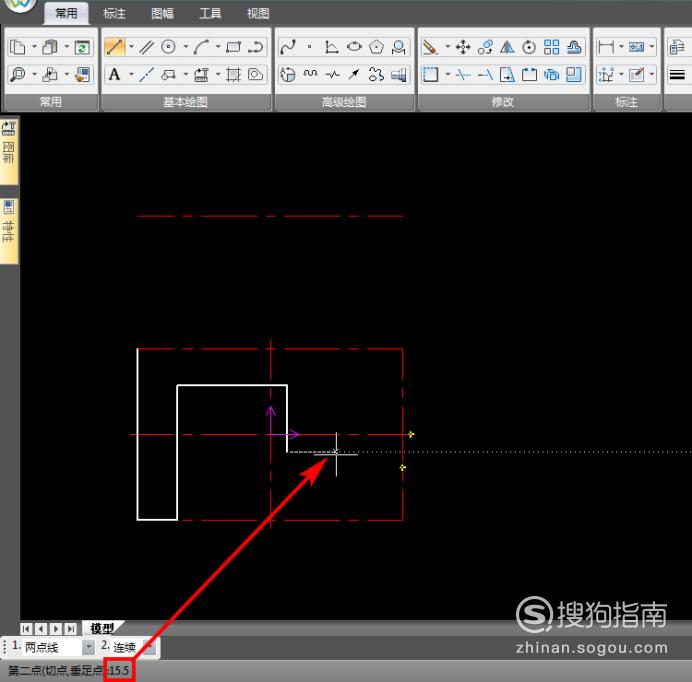The width and height of the screenshot is (692, 682).
Task: Click the line width icon on the ribbon's right edge
Action: click(x=677, y=74)
